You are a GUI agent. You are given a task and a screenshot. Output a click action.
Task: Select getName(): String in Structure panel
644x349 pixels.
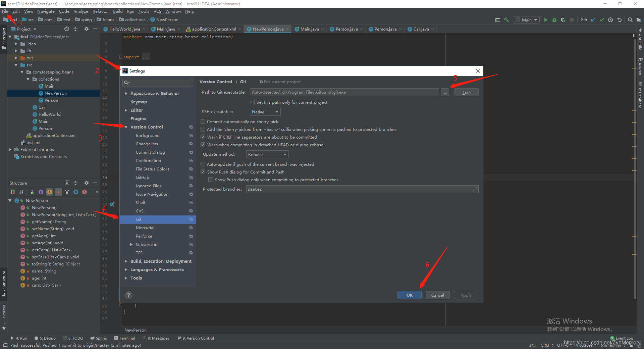49,222
